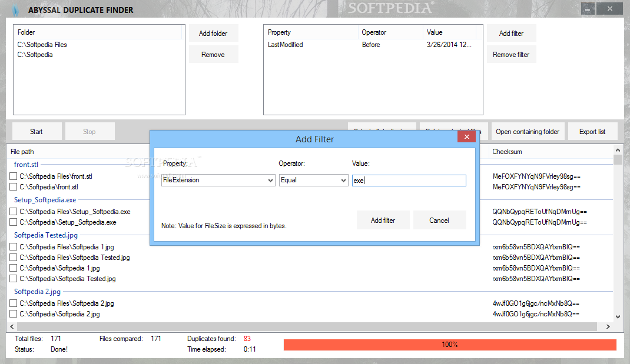The image size is (630, 364).
Task: Check C:\Softpedia\Setup_Softpedia.exe row
Action: pos(14,222)
